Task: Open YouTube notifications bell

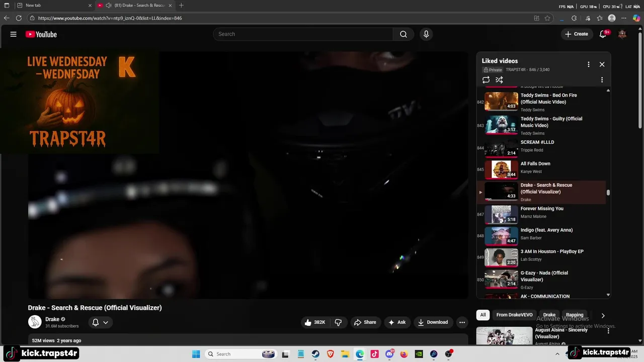Action: pos(603,34)
